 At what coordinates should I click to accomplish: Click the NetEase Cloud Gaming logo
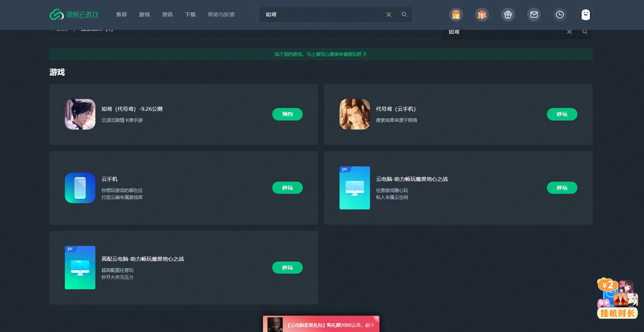click(x=74, y=15)
